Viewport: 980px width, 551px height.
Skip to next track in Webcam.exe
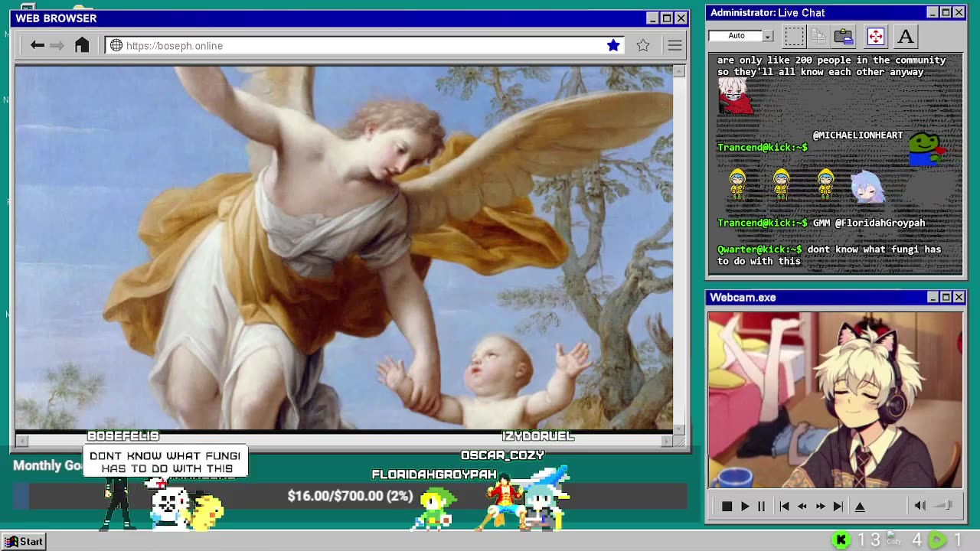pyautogui.click(x=838, y=506)
